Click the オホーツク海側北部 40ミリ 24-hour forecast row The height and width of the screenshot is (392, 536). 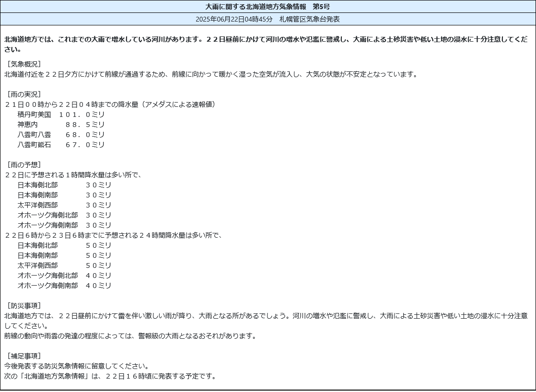pos(64,276)
